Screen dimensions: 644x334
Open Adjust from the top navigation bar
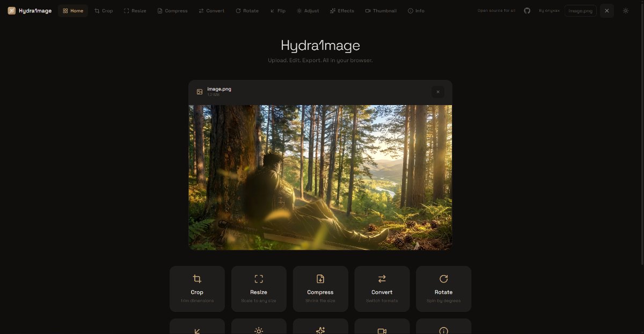[x=308, y=11]
